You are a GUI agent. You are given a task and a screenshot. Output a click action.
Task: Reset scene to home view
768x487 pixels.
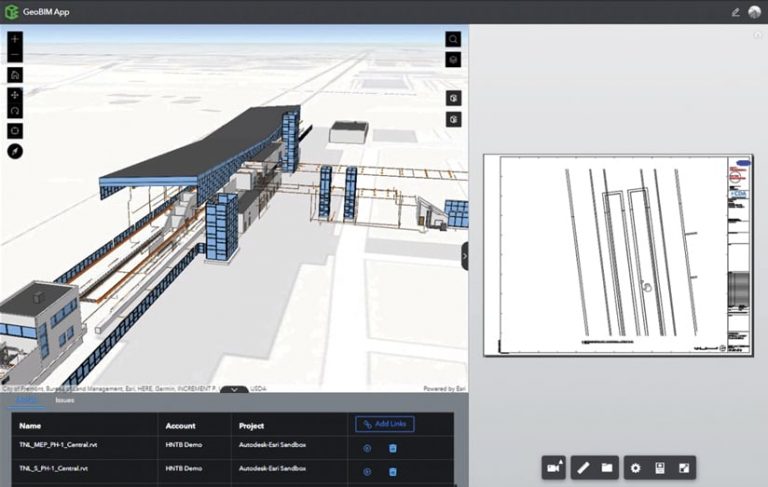(15, 75)
